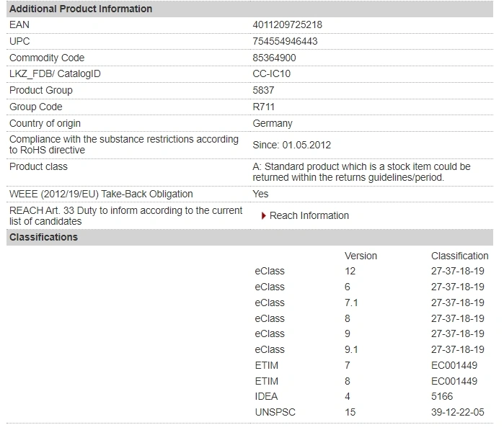Select the EAN value 4011209725218
The image size is (504, 430).
(287, 24)
